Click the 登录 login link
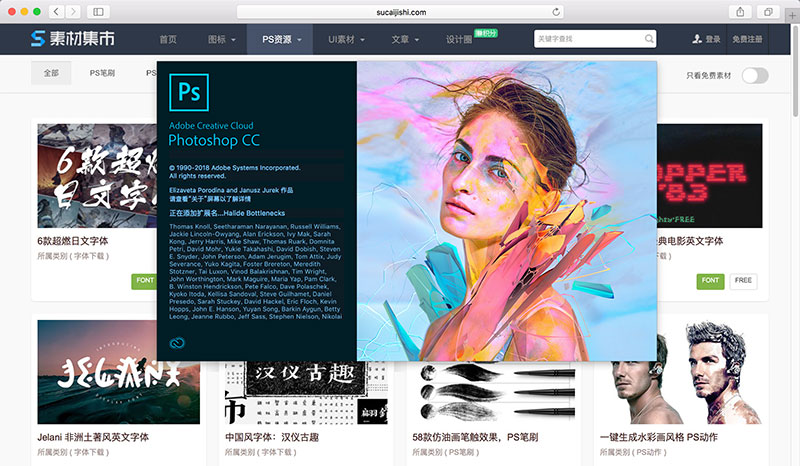Image resolution: width=800 pixels, height=466 pixels. (713, 39)
